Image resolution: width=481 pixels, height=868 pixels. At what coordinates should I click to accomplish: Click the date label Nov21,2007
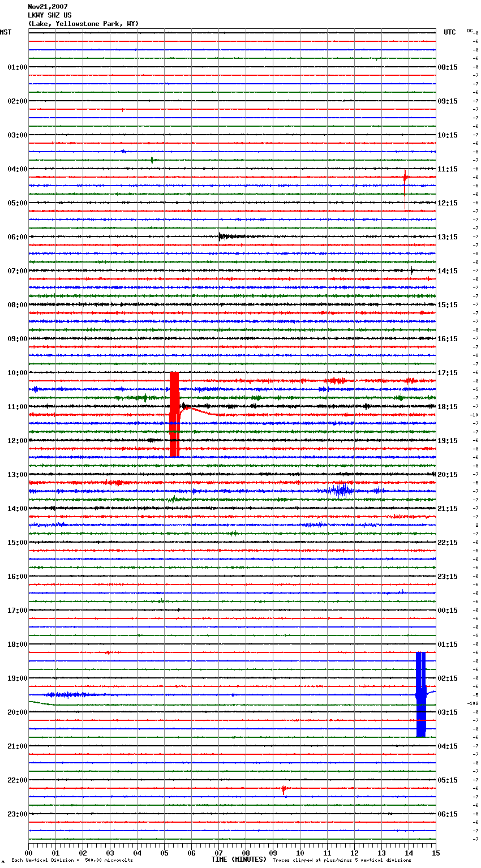(48, 7)
